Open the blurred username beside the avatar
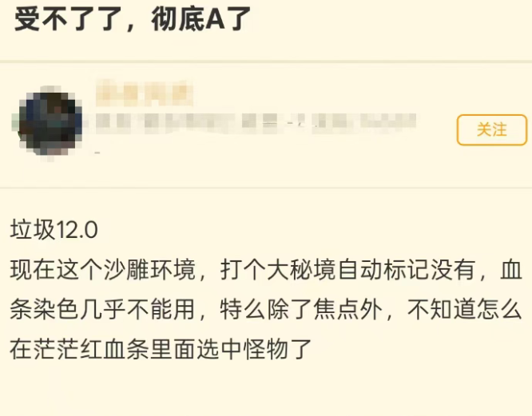Screen dimensions: 532x416 pyautogui.click(x=145, y=93)
